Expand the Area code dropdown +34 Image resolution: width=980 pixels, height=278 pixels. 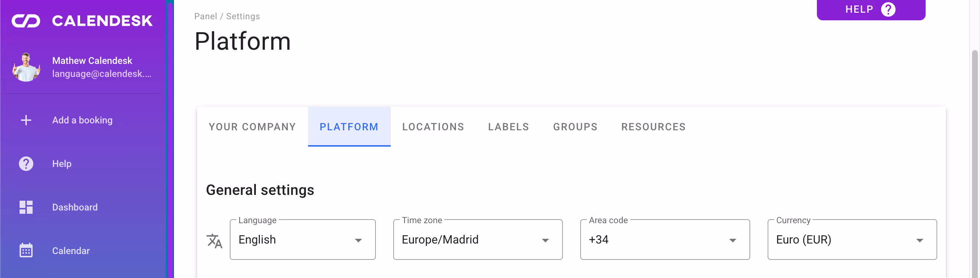pyautogui.click(x=665, y=240)
